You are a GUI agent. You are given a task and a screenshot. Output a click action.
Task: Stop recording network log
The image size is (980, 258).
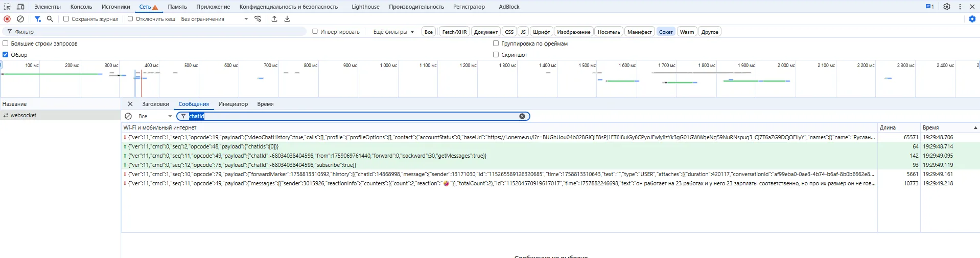point(7,19)
